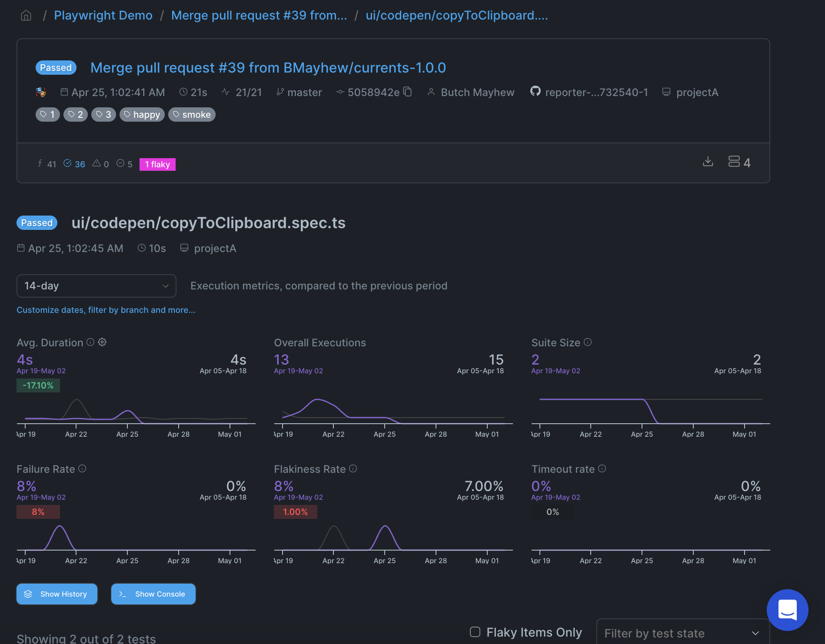Click the Timeout rate info icon

(x=602, y=469)
